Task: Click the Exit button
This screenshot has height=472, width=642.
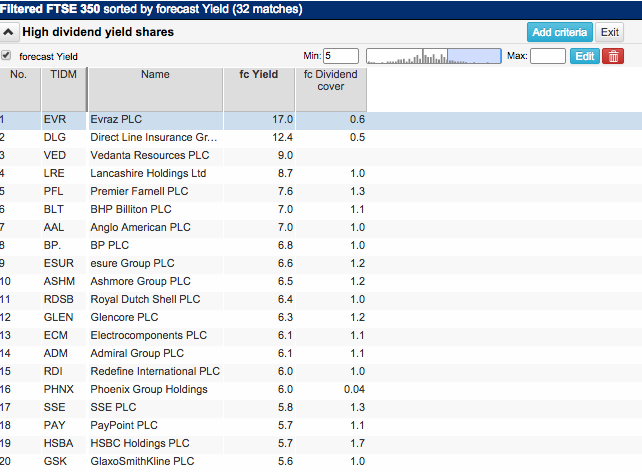Action: click(610, 32)
